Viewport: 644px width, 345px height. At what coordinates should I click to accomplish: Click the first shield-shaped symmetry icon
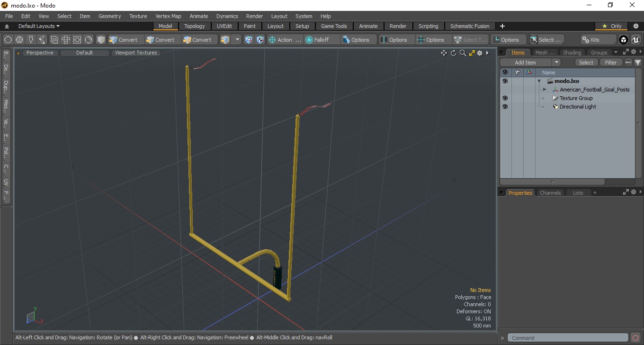(x=249, y=40)
